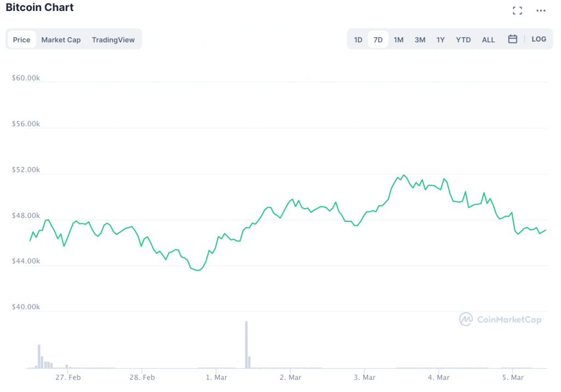
Task: Click the Bitcoin Chart heading
Action: (39, 8)
